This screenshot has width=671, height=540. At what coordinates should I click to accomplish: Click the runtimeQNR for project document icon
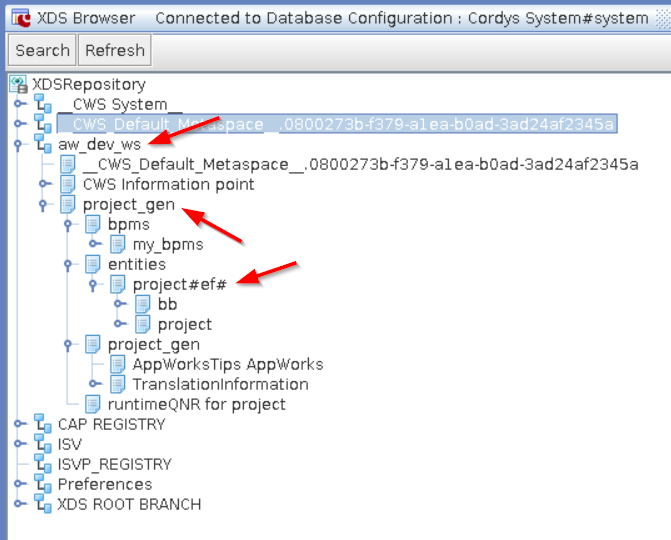(x=93, y=404)
